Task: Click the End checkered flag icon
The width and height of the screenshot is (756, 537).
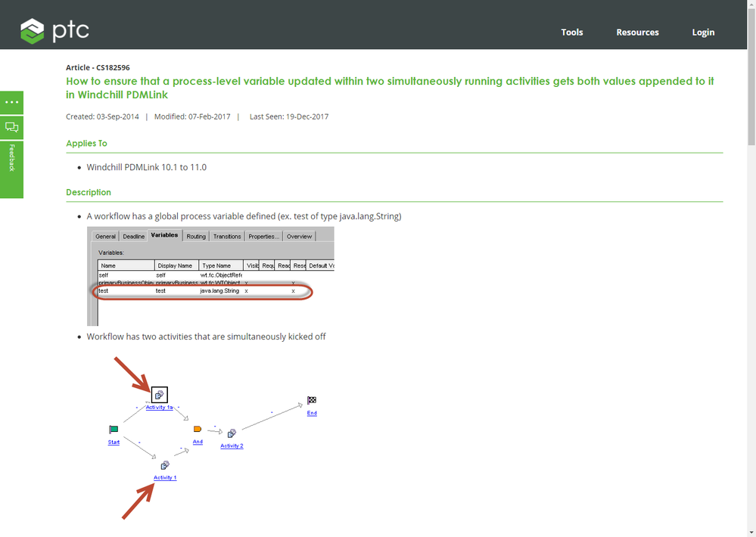Action: (312, 400)
